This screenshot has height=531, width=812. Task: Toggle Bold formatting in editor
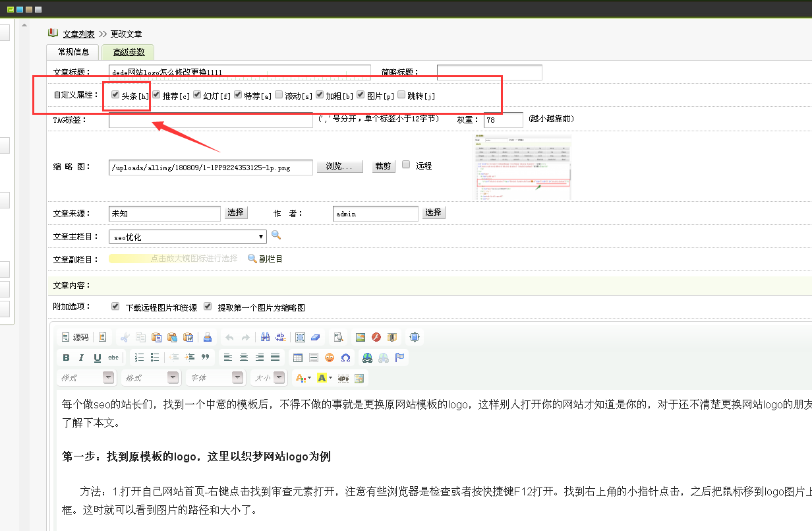(x=66, y=358)
